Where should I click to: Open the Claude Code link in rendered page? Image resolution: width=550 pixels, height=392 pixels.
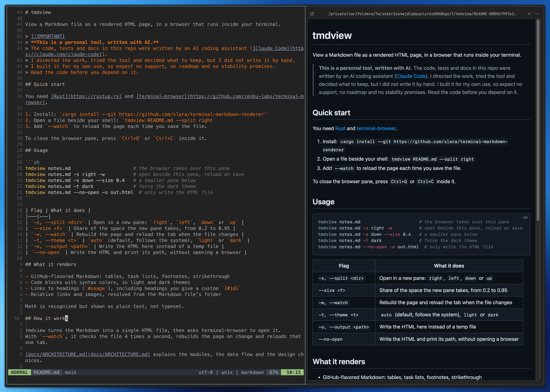click(x=411, y=76)
